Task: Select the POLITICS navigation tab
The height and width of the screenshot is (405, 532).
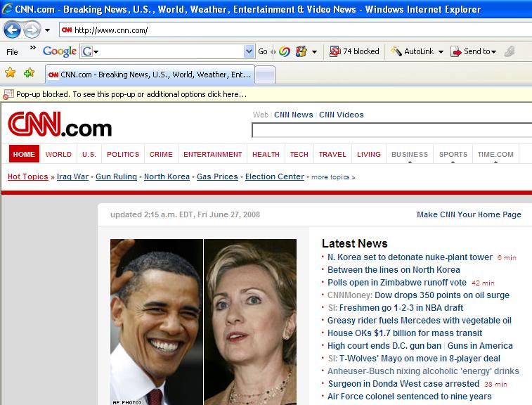Action: coord(123,155)
